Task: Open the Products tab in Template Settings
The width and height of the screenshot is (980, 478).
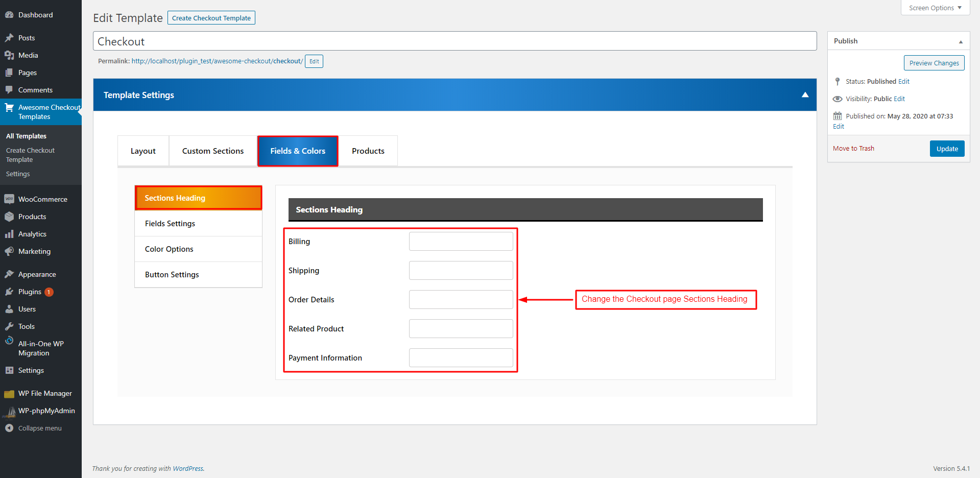Action: (x=368, y=151)
